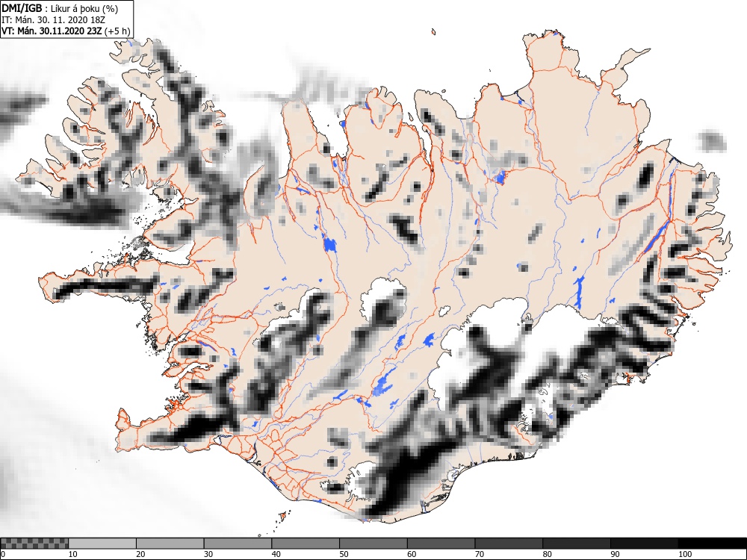Click the legend label '30'
Viewport: 747px width, 560px height.
click(208, 554)
